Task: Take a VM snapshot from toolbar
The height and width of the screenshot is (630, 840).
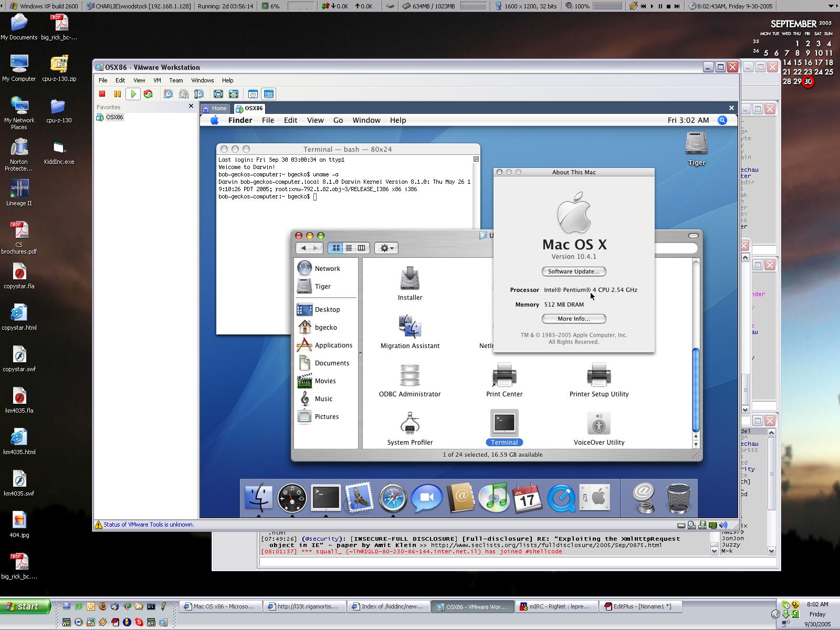Action: [168, 94]
